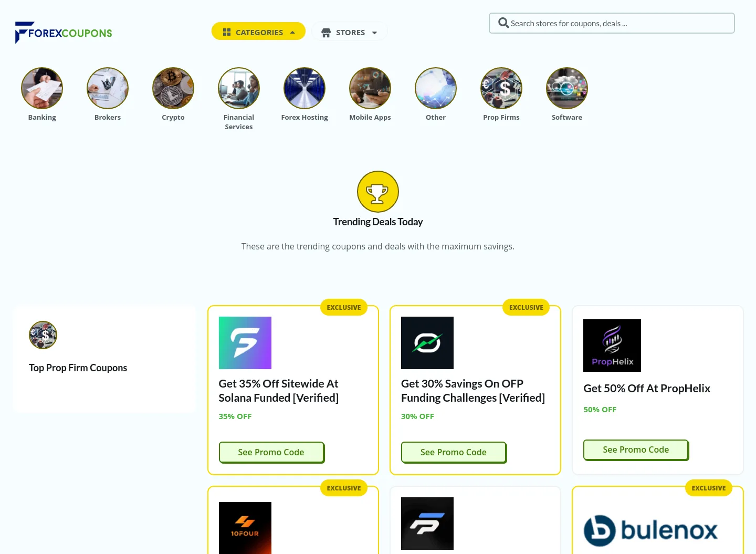The width and height of the screenshot is (756, 554).
Task: See Promo Code for Solana Funded
Action: coord(271,452)
